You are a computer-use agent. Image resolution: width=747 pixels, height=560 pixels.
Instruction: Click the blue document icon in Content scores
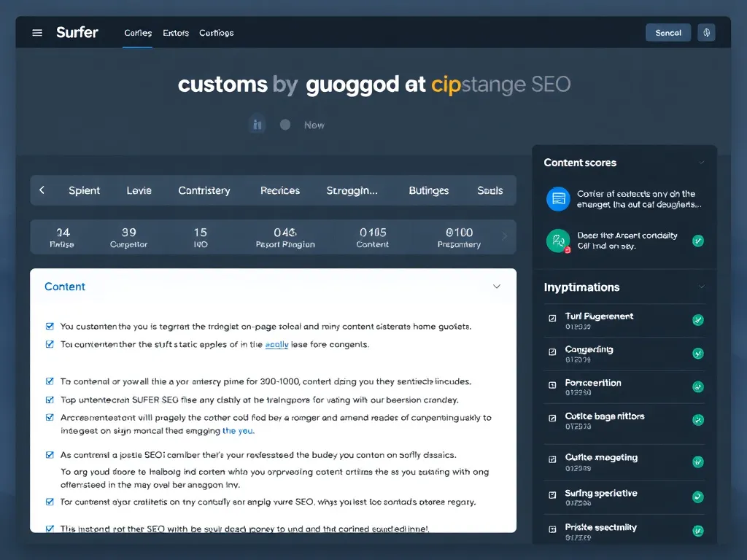[x=558, y=199]
